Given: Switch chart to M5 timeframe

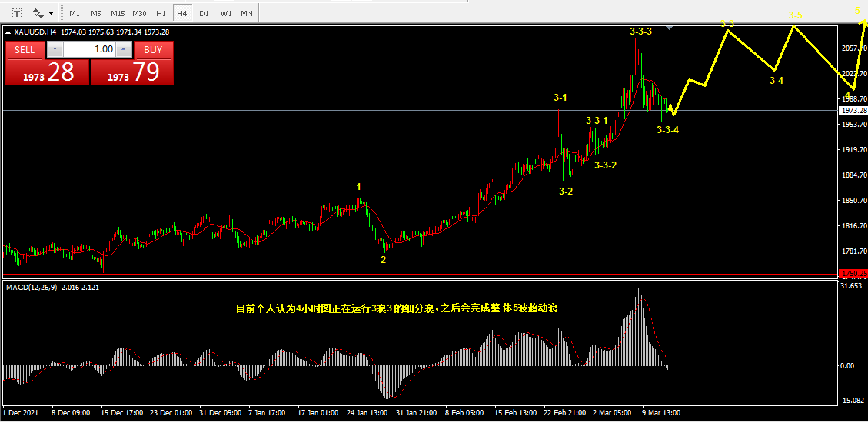Looking at the screenshot, I should [96, 13].
